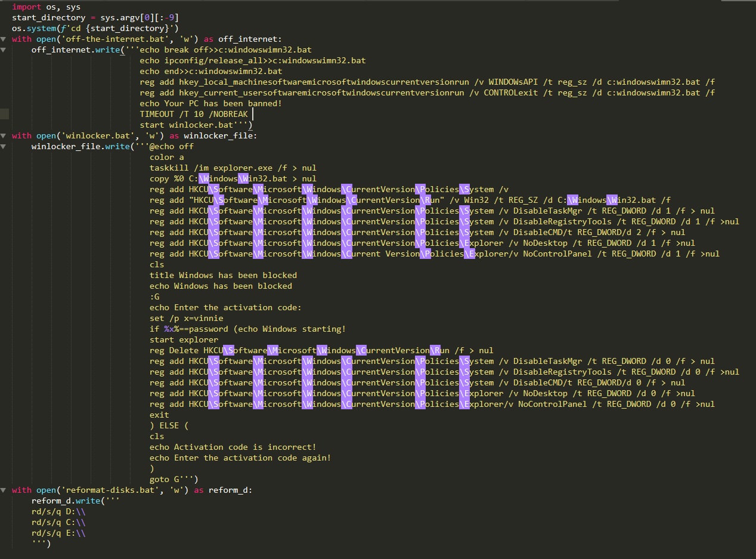The width and height of the screenshot is (756, 559).
Task: Click the 'rd/s/q C:' line
Action: 58,522
